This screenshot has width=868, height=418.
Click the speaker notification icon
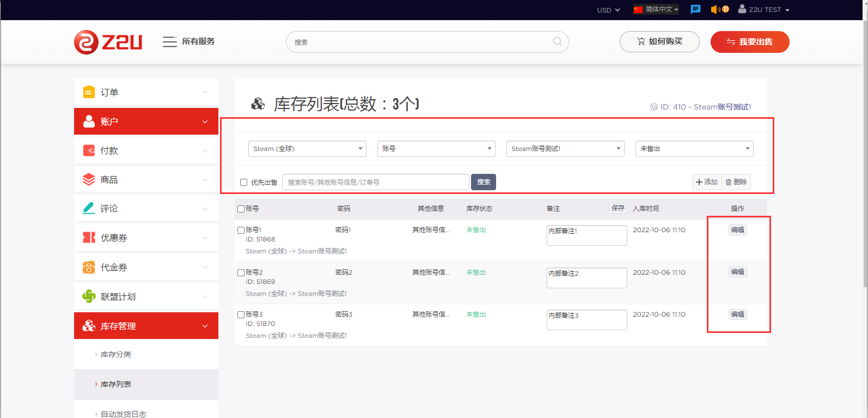[x=716, y=9]
